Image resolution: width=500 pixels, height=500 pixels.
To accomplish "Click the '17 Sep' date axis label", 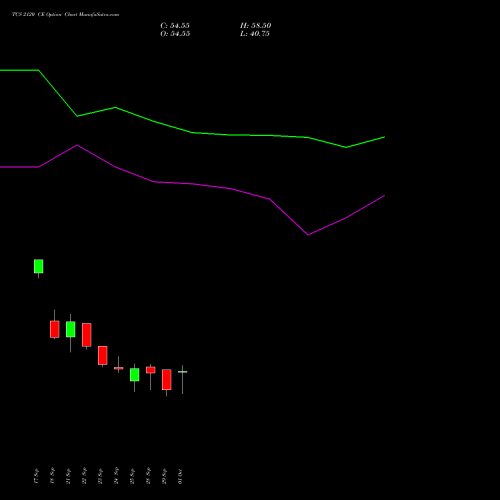I will [x=36, y=476].
